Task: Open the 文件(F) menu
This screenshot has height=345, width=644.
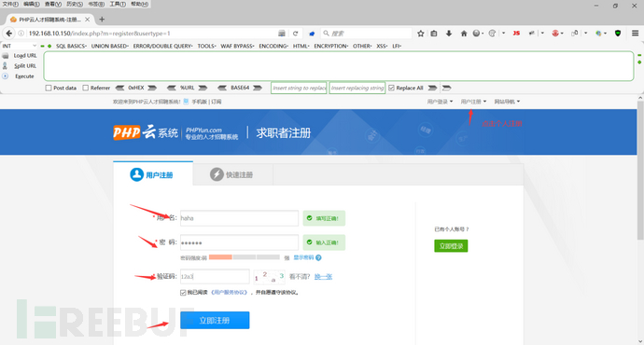Action: pyautogui.click(x=10, y=4)
